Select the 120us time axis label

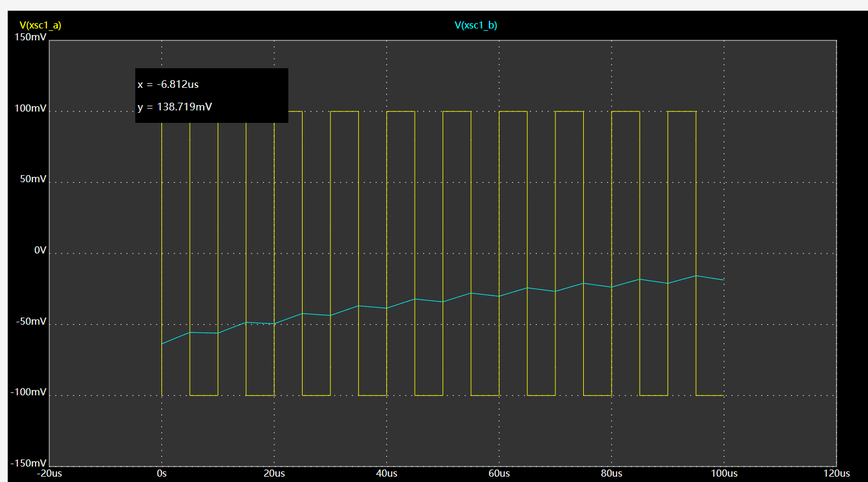837,474
